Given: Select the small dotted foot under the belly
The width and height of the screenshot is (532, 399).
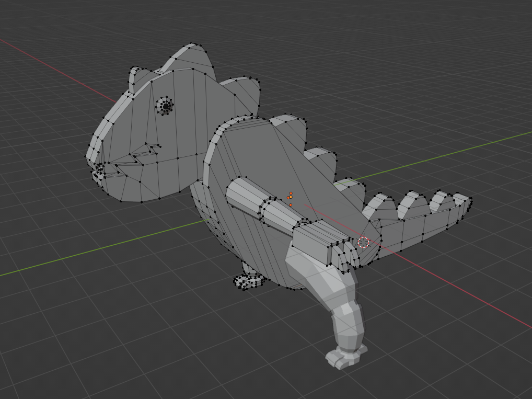Looking at the screenshot, I should (249, 282).
